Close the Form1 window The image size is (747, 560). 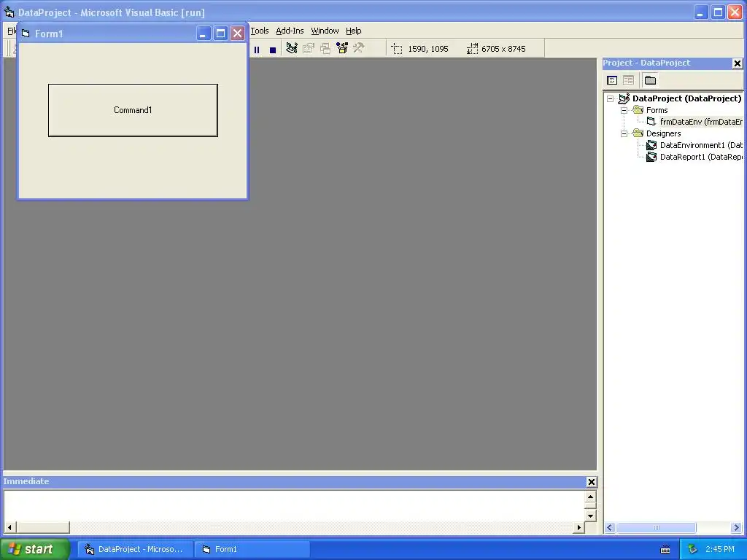[237, 34]
